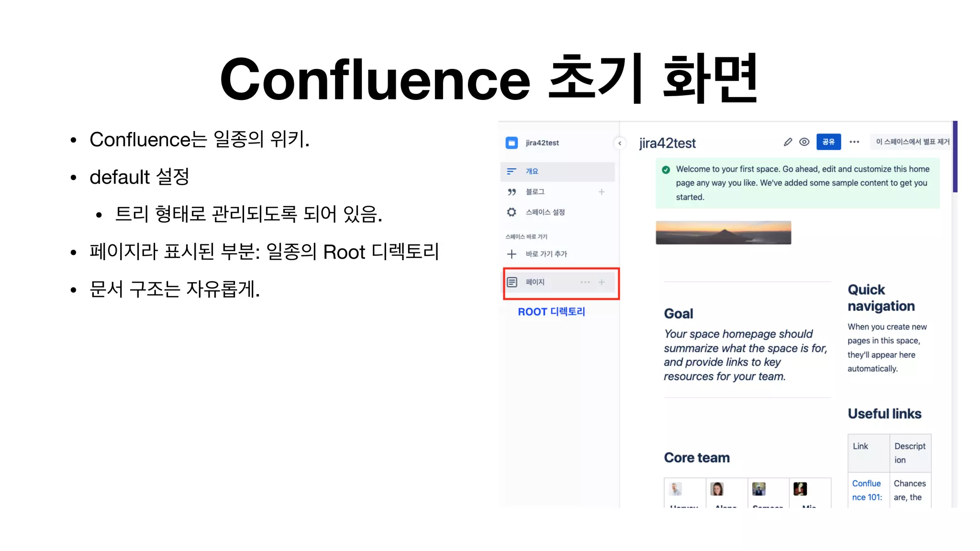The width and height of the screenshot is (980, 551).
Task: Click the jira42test name in sidebar
Action: pyautogui.click(x=542, y=143)
